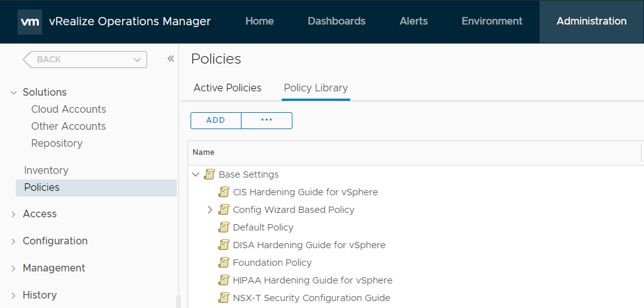This screenshot has width=644, height=308.
Task: Click the Default Policy scroll icon
Action: 223,227
